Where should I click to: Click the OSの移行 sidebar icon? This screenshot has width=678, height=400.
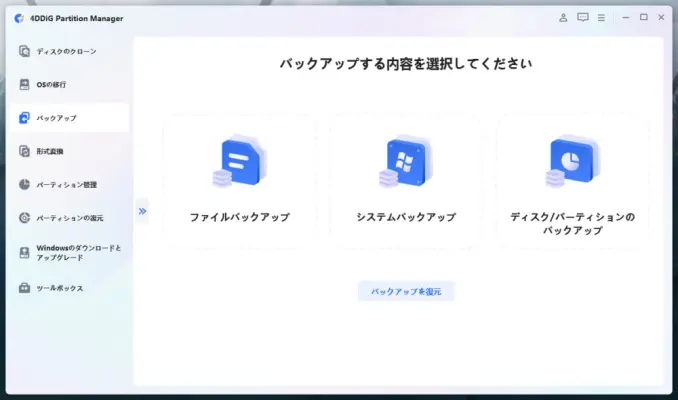24,84
